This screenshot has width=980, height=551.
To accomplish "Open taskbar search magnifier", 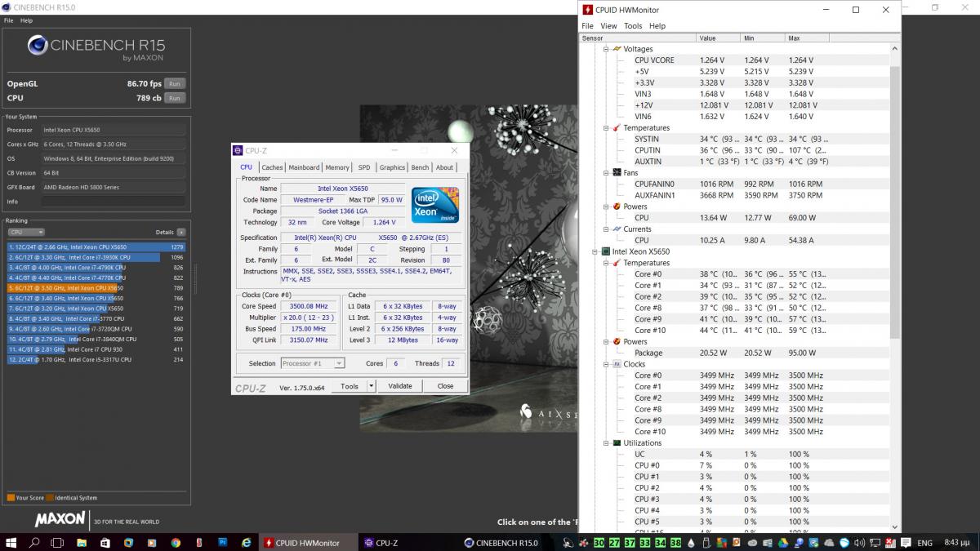I will pyautogui.click(x=35, y=542).
